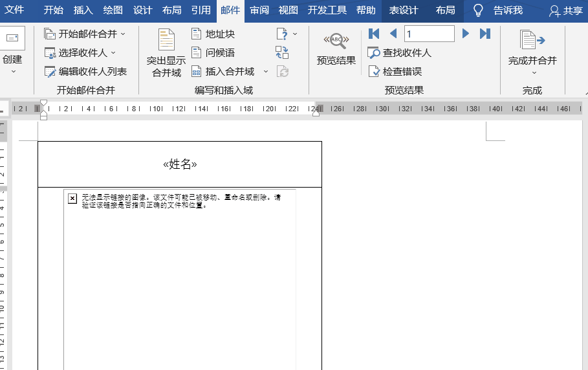Go to the next record

pos(465,34)
